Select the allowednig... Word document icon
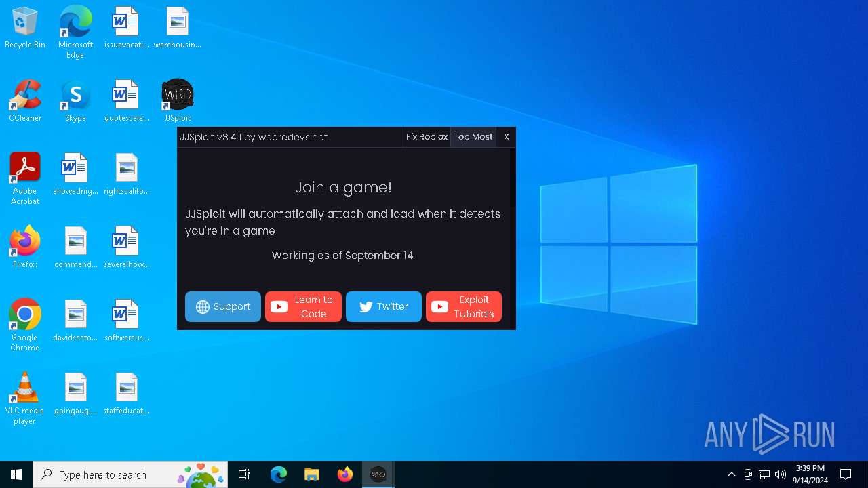 (75, 175)
